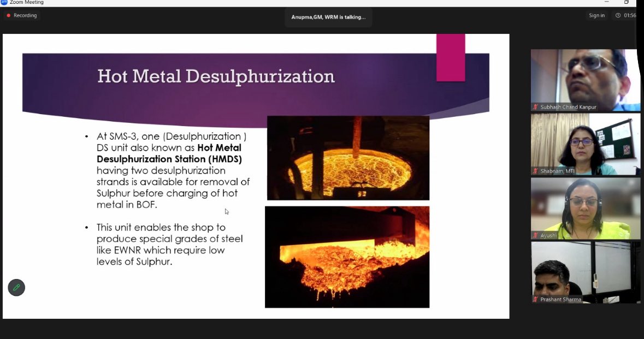This screenshot has height=339, width=644.
Task: Click the 'metal in BOF.' text
Action: click(127, 204)
